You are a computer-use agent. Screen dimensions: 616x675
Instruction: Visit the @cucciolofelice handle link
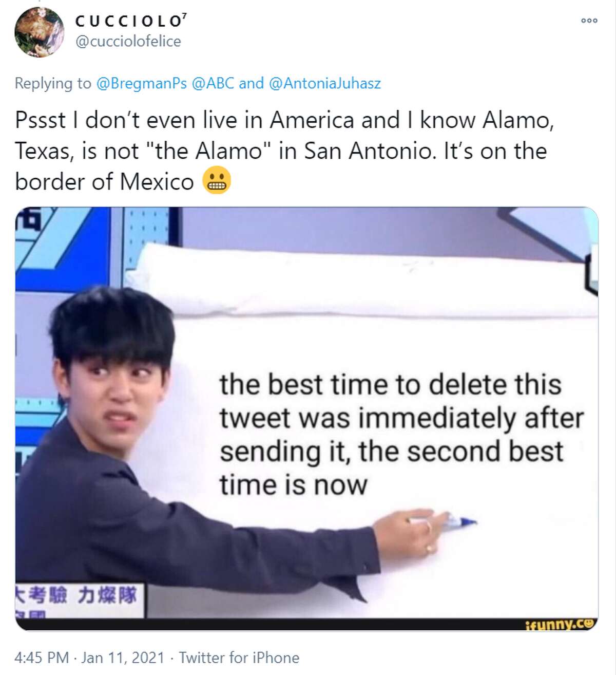click(128, 42)
